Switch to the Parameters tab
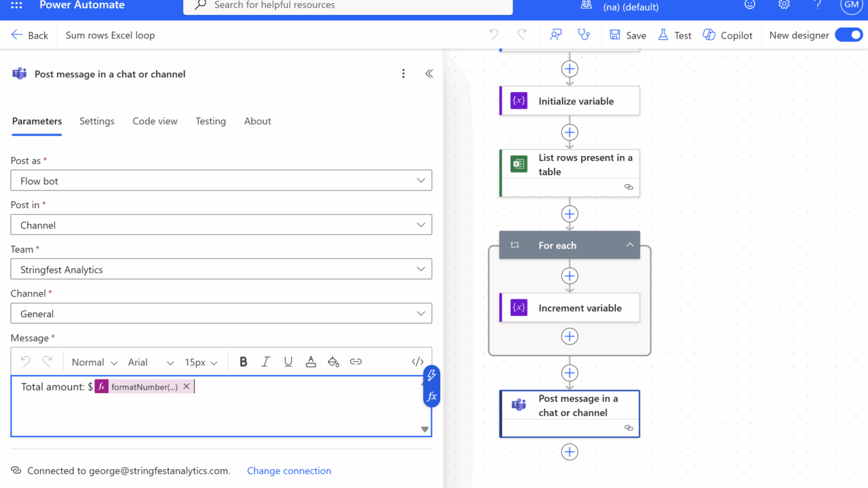Image resolution: width=868 pixels, height=488 pixels. [37, 121]
